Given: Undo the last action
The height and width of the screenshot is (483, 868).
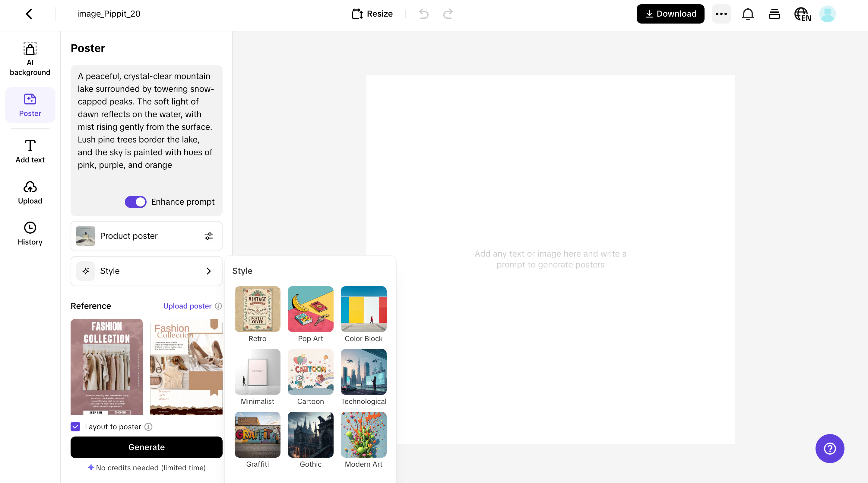Looking at the screenshot, I should tap(423, 14).
